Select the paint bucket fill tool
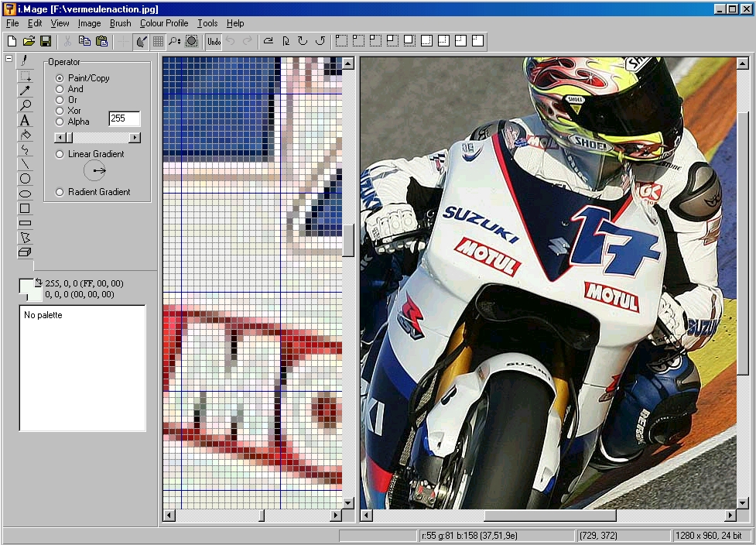This screenshot has width=756, height=545. [x=25, y=135]
